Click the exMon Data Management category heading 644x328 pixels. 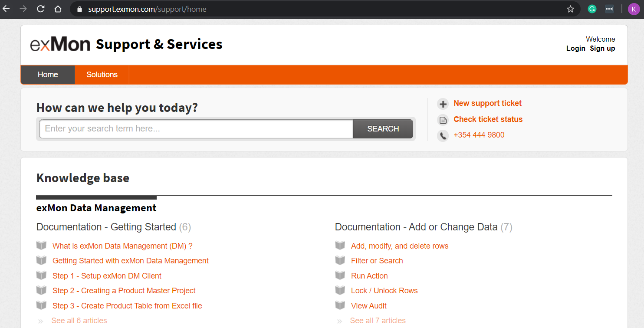[x=96, y=208]
